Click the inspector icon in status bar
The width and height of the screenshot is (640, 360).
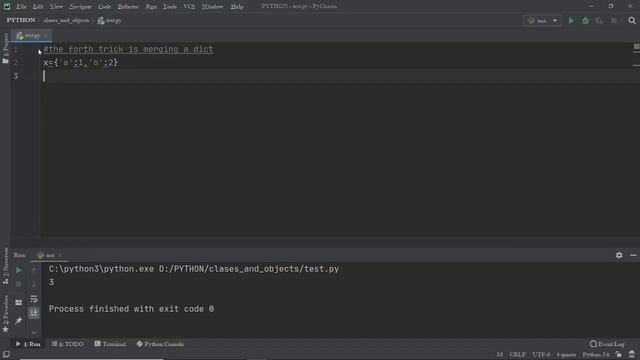[x=632, y=355]
